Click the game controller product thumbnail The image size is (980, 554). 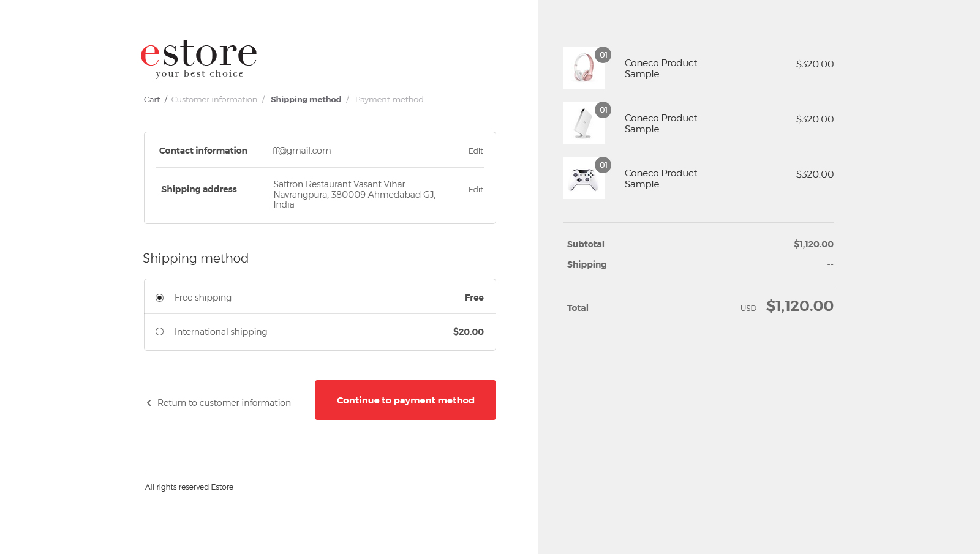coord(584,179)
